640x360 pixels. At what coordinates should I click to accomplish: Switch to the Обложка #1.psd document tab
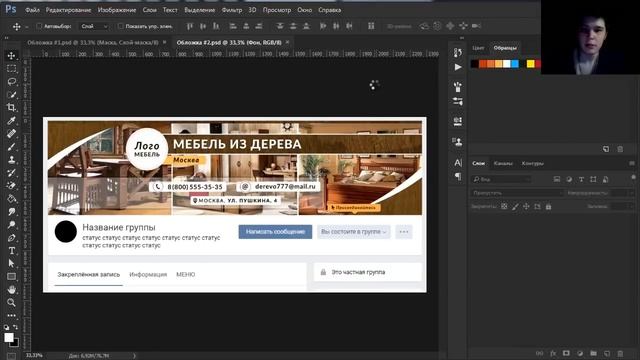point(93,42)
